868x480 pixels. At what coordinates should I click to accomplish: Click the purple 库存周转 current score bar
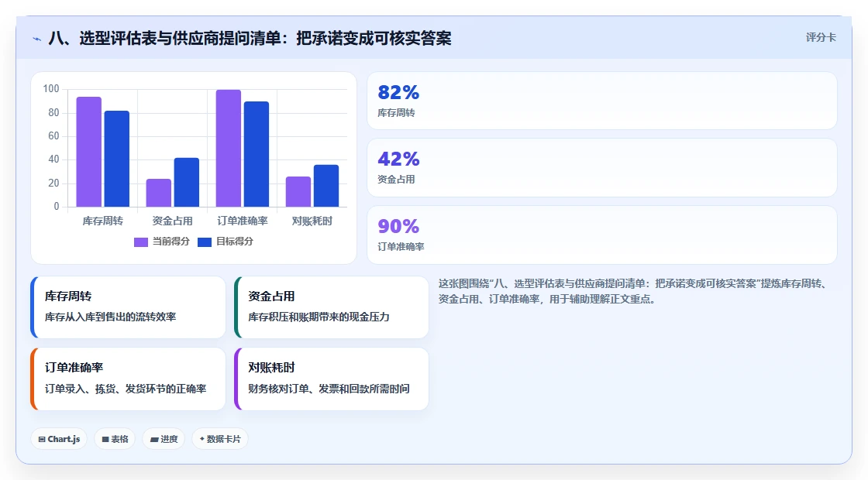[88, 152]
